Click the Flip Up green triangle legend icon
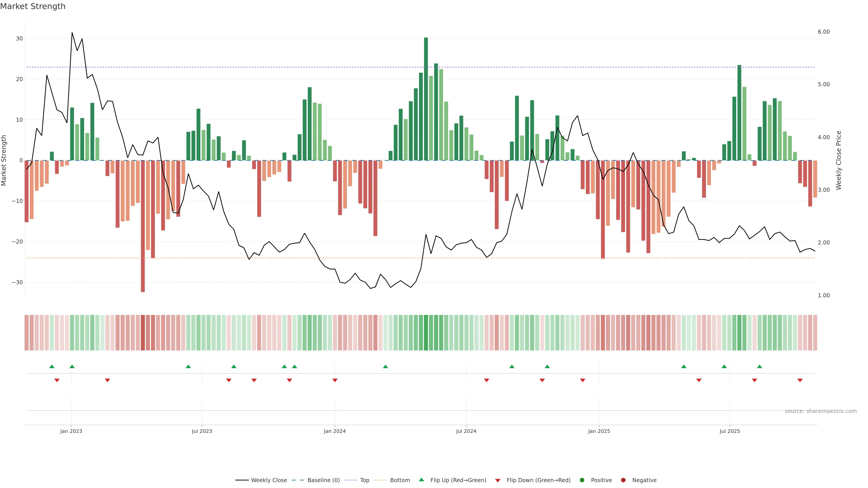This screenshot has height=488, width=868. coord(421,480)
